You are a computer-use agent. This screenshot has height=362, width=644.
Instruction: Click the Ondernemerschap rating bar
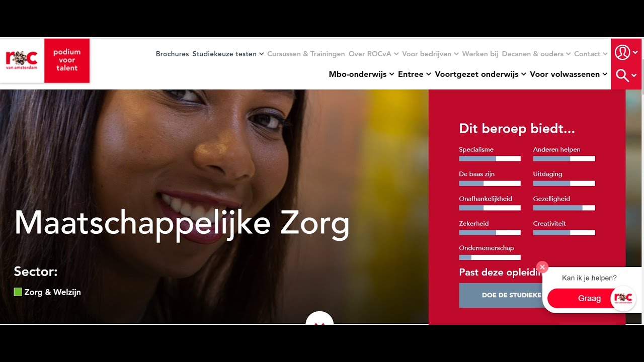[x=490, y=257]
